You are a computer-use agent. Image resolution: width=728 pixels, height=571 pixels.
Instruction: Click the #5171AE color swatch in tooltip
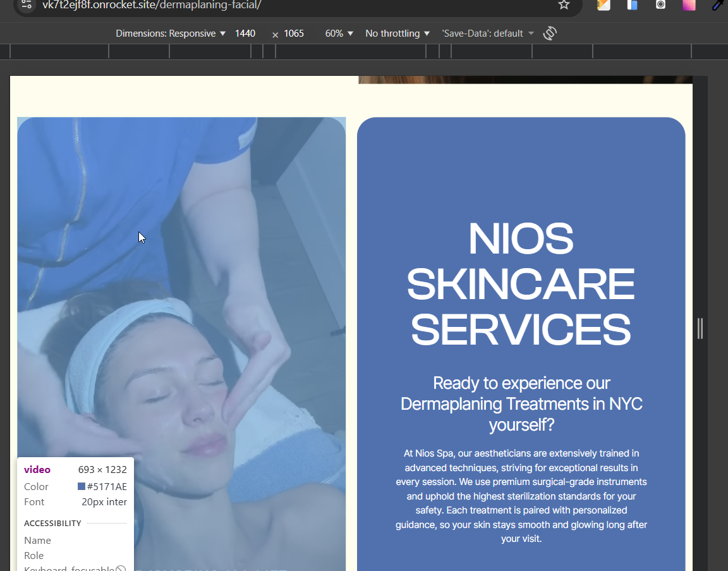(82, 486)
